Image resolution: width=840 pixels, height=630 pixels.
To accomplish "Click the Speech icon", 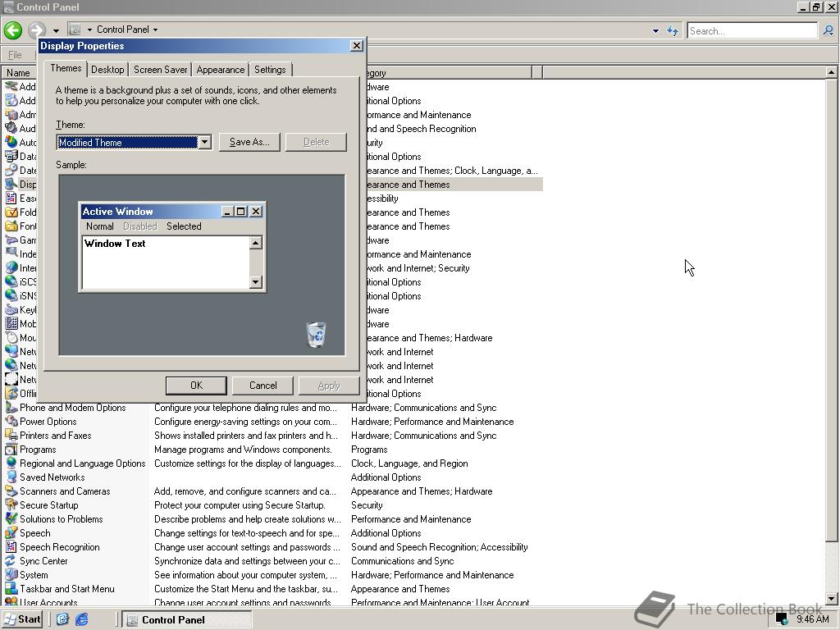I will [x=11, y=533].
